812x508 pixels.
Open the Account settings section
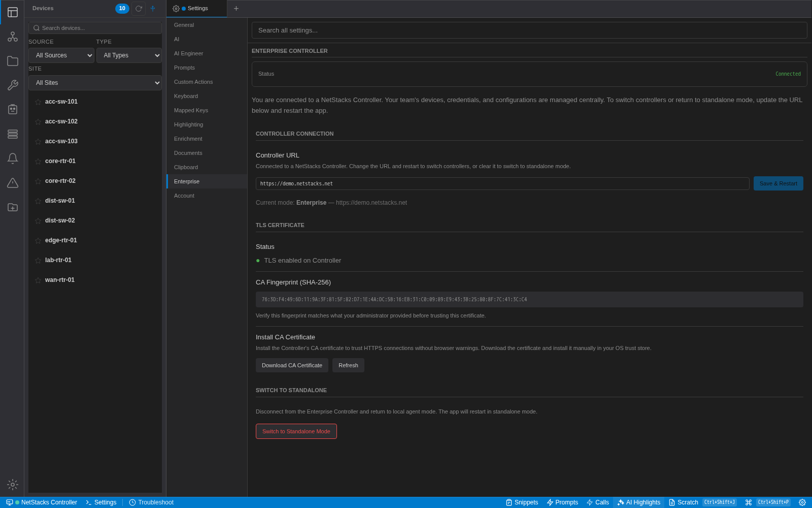(x=207, y=196)
